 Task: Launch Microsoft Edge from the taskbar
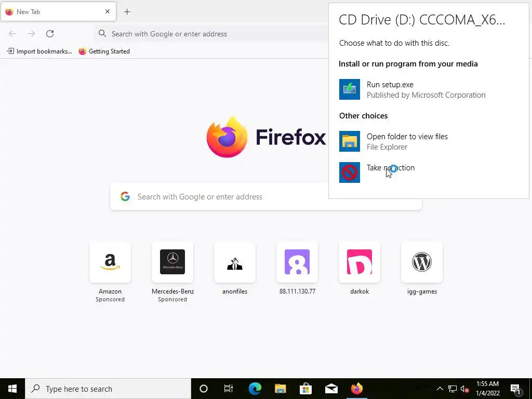255,389
